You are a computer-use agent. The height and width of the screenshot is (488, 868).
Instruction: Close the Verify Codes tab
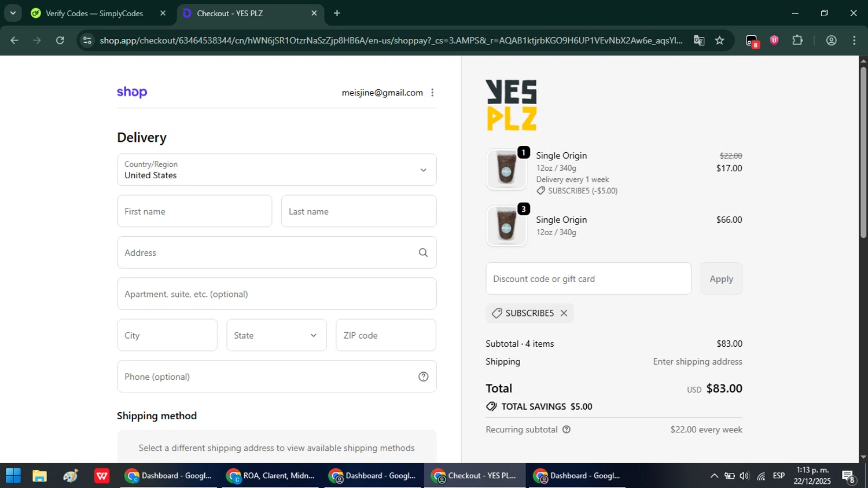163,13
